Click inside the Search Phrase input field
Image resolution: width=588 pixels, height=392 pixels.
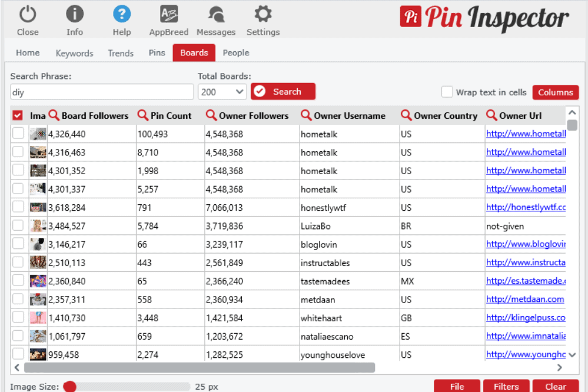tap(101, 91)
